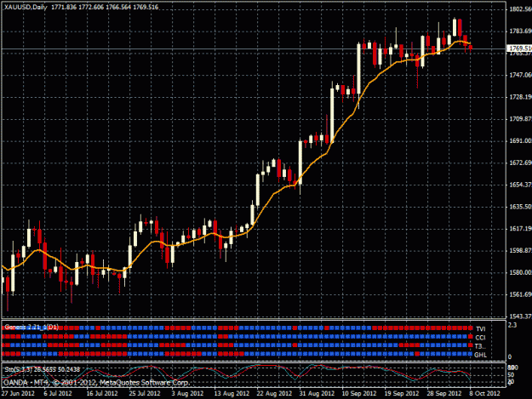The image size is (532, 399).
Task: Click the 10 Sep 2012 date label
Action: tap(359, 393)
